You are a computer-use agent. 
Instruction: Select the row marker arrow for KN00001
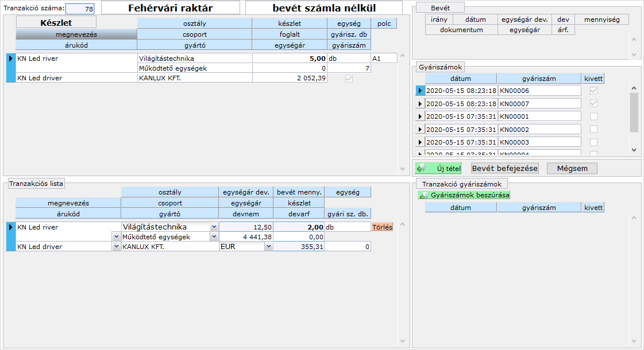[419, 116]
